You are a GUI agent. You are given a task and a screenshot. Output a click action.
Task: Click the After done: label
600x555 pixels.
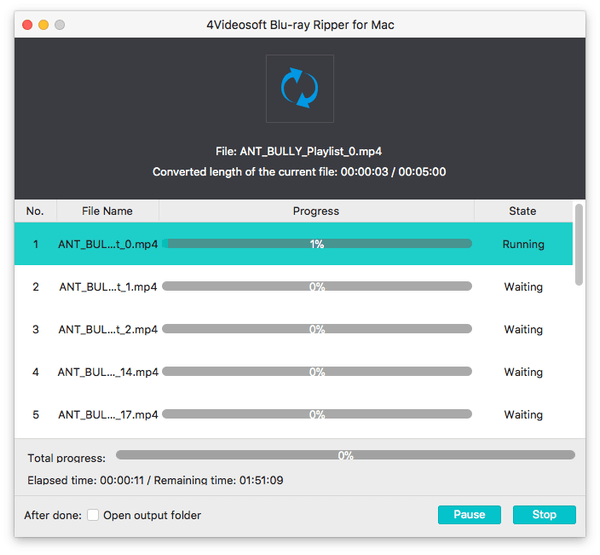coord(53,515)
